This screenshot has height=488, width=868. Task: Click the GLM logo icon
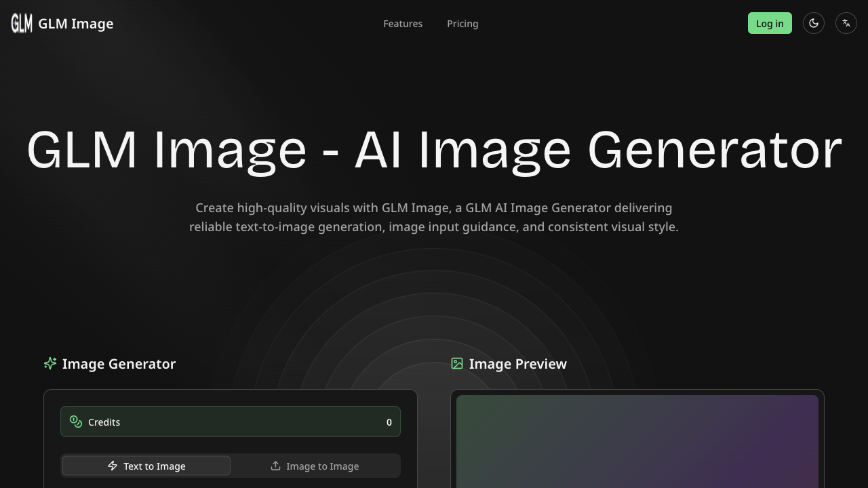point(22,24)
